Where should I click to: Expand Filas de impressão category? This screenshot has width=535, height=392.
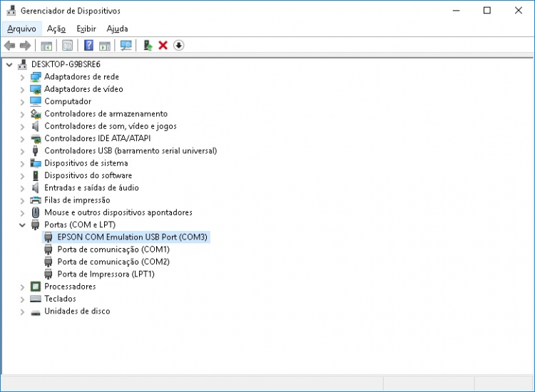pyautogui.click(x=23, y=200)
